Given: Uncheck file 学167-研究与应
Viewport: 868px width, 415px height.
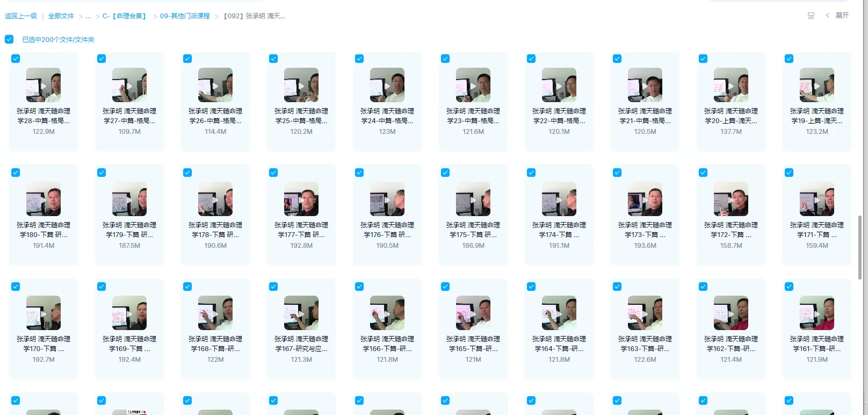Looking at the screenshot, I should coord(273,287).
